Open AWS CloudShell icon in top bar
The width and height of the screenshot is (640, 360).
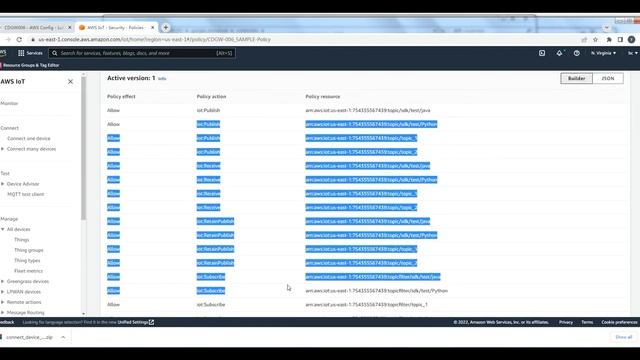tap(542, 53)
